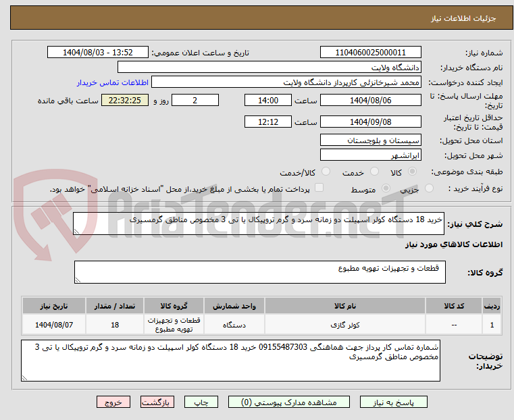Click the resize handle of گروه کالا textarea
514x420 pixels.
click(78, 280)
